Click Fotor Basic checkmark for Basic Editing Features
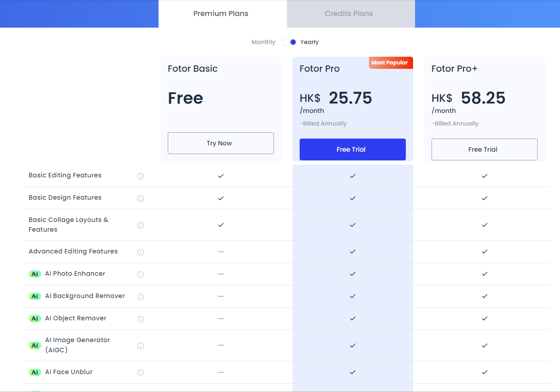560x392 pixels. coord(221,176)
